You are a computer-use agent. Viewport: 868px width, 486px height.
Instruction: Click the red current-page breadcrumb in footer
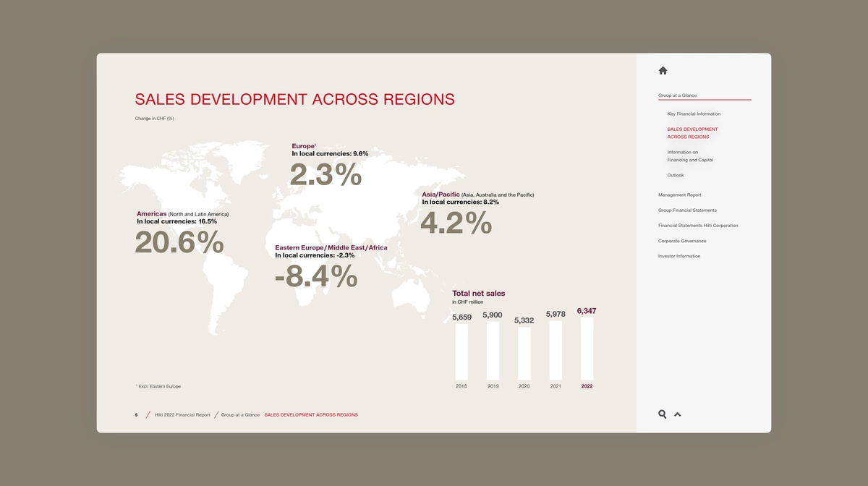click(311, 415)
